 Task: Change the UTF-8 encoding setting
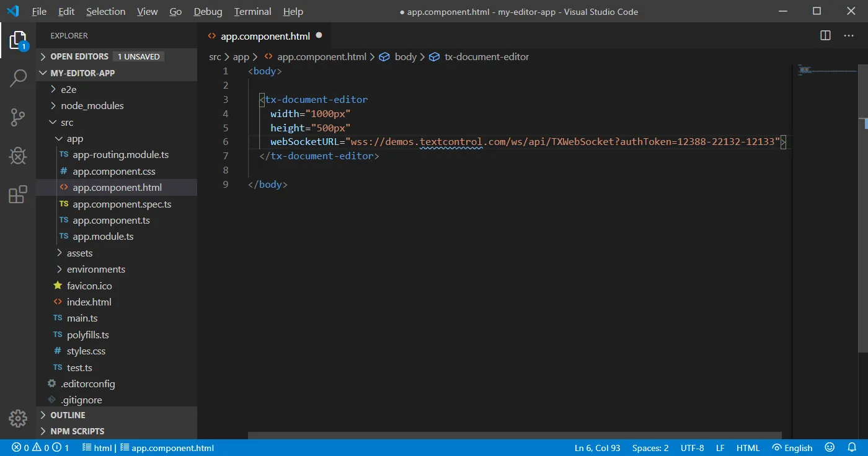click(x=693, y=447)
